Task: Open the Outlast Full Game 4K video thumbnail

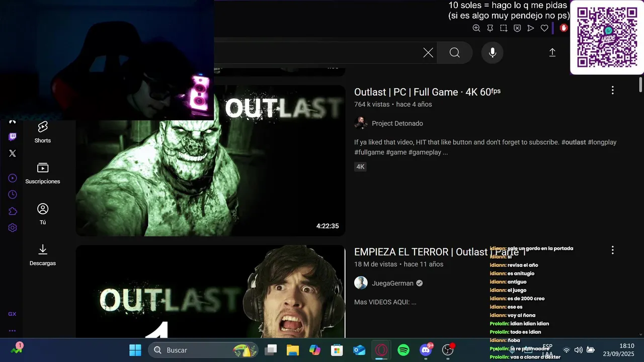Action: click(x=210, y=160)
